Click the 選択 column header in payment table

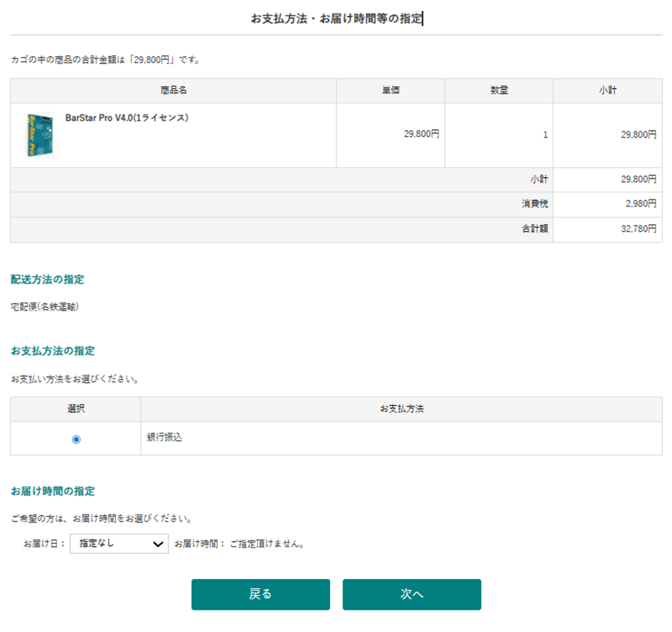point(76,409)
